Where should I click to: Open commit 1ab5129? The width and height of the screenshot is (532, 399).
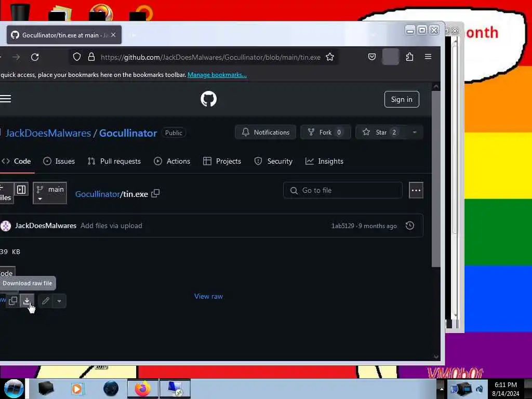point(342,226)
